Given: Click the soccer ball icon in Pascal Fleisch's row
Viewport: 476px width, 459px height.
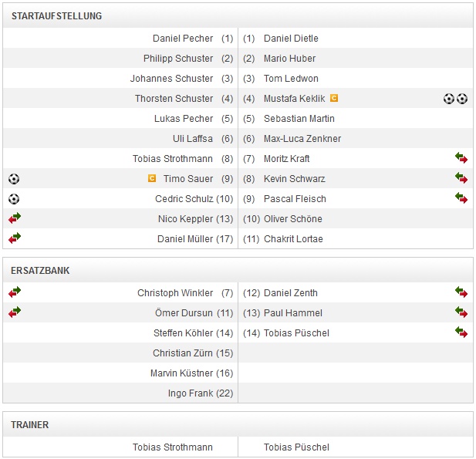Looking at the screenshot, I should pos(461,199).
